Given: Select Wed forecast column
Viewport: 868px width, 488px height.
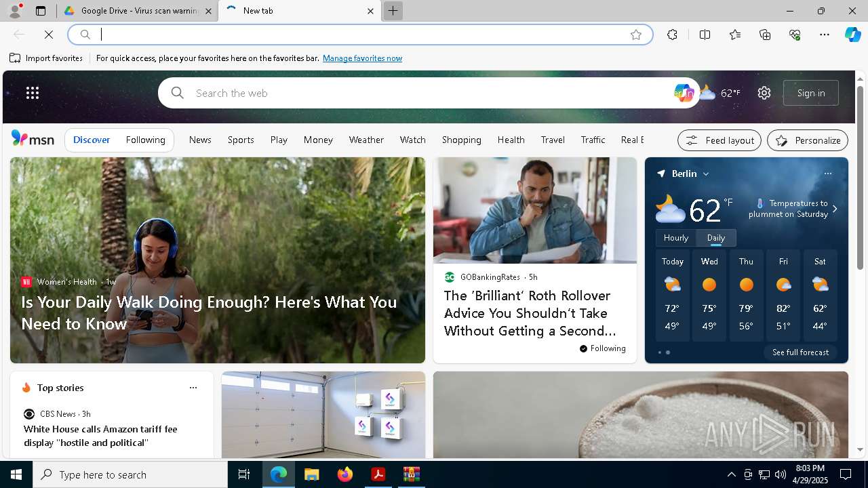Looking at the screenshot, I should [709, 296].
